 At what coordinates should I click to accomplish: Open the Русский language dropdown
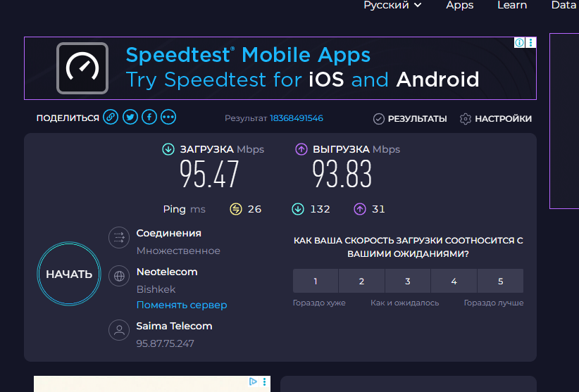pos(392,5)
